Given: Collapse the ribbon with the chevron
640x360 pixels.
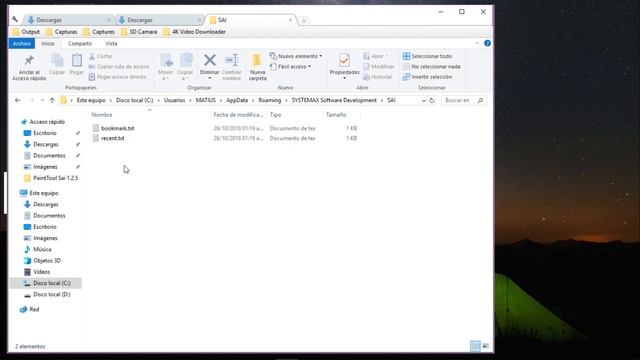Looking at the screenshot, I should 477,43.
